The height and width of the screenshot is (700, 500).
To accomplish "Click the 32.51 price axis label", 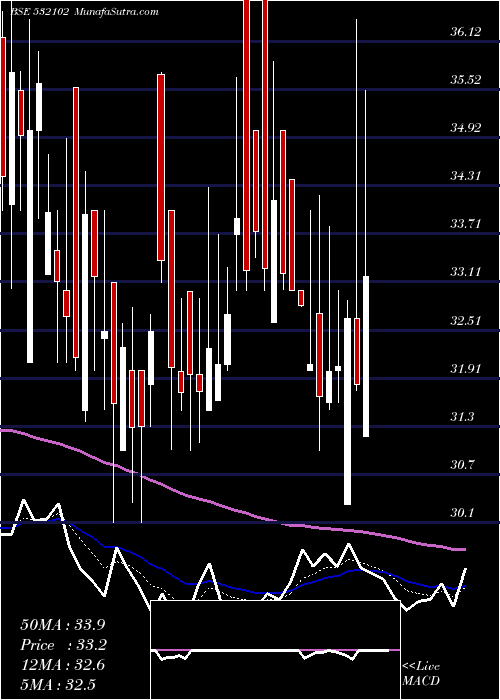I will pos(466,321).
